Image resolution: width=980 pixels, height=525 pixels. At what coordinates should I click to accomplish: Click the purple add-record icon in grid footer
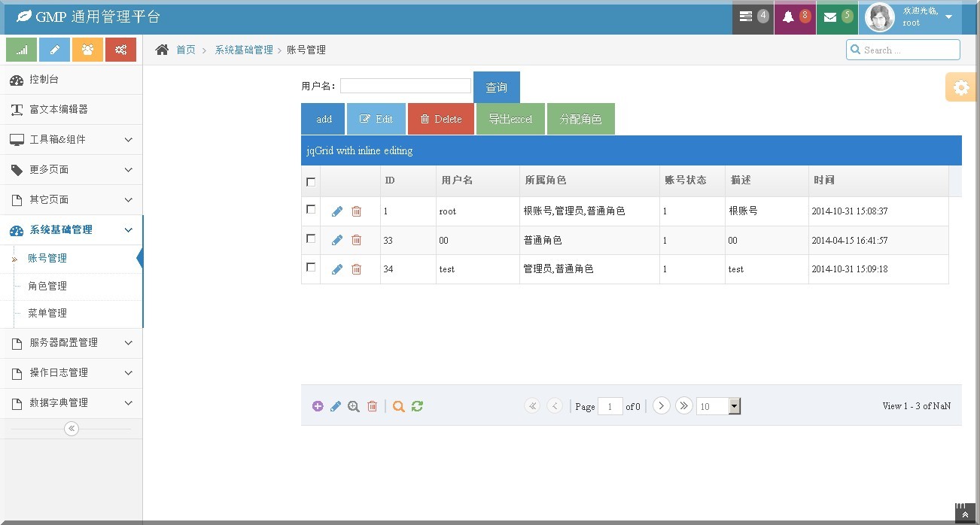[x=318, y=406]
